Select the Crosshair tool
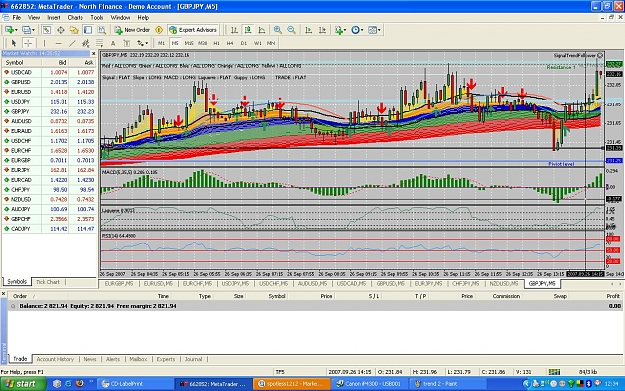 28,43
